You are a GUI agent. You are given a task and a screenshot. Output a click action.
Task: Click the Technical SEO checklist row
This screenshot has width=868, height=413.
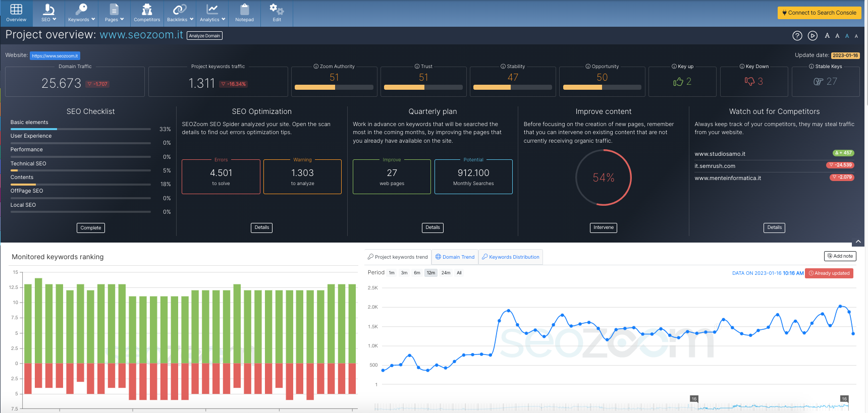tap(91, 167)
